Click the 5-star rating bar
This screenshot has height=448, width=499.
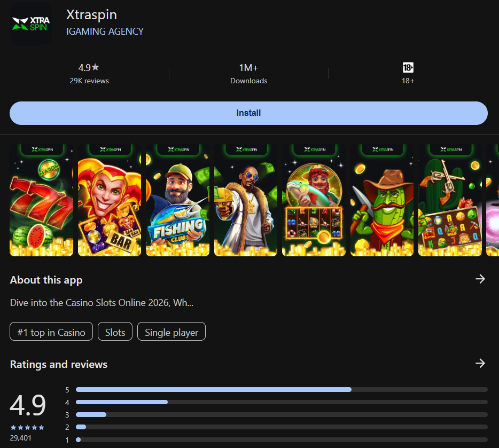[x=282, y=389]
